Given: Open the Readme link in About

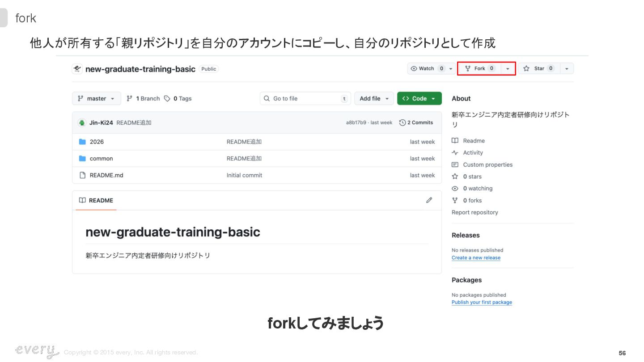Looking at the screenshot, I should click(x=474, y=141).
